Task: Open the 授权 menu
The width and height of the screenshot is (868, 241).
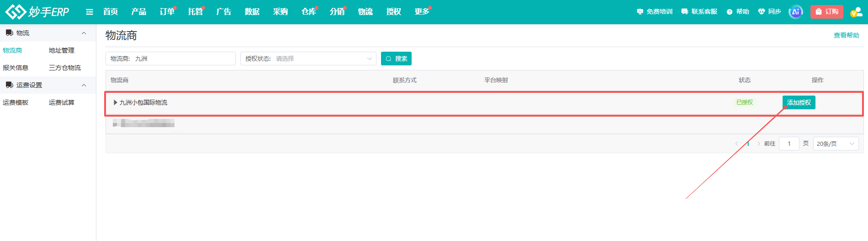Action: point(394,12)
